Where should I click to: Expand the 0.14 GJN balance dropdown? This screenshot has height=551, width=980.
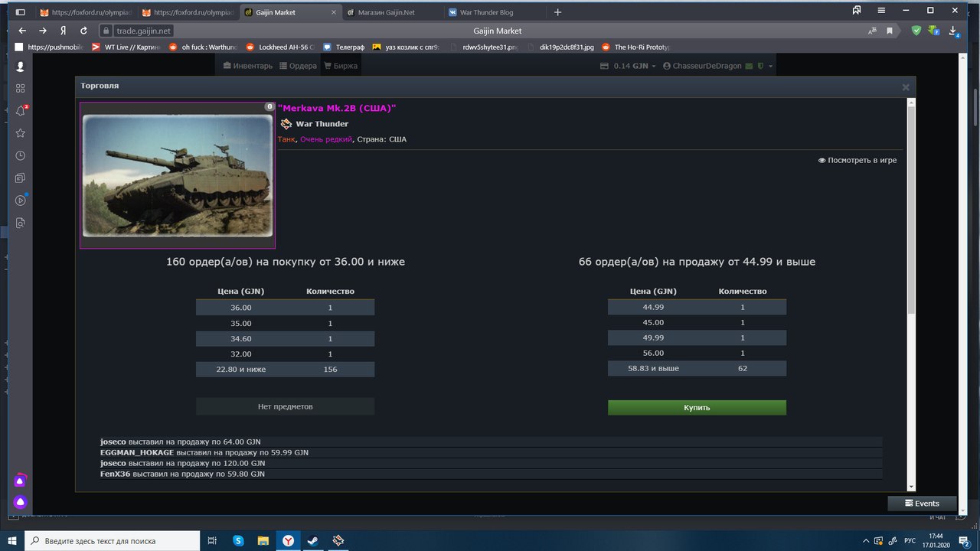click(629, 66)
